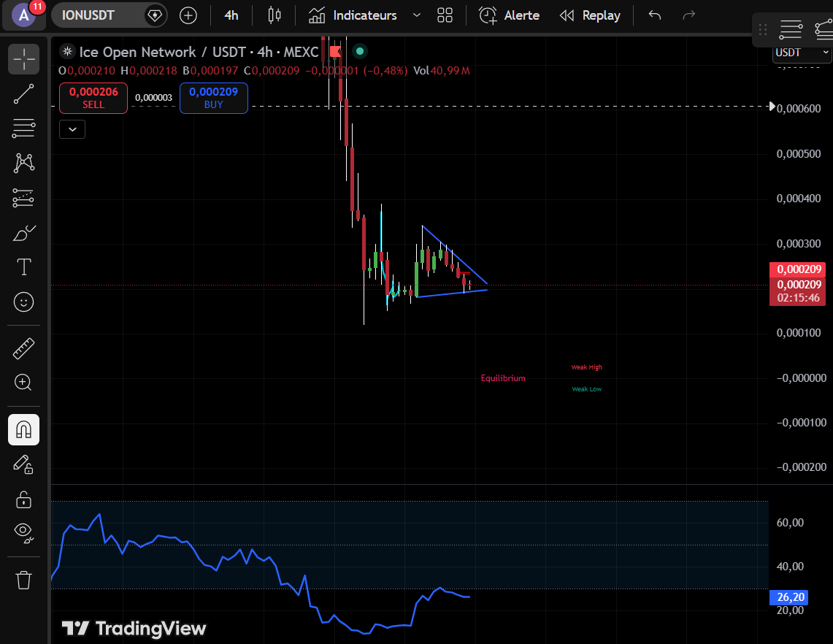Click the blue BUY button
The width and height of the screenshot is (833, 644).
(213, 98)
